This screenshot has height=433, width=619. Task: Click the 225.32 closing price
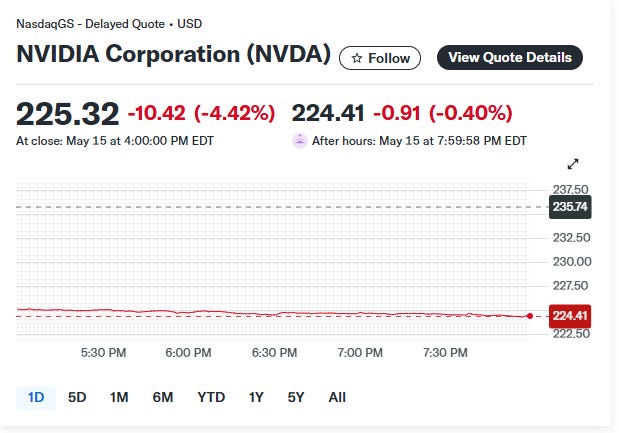(x=68, y=114)
